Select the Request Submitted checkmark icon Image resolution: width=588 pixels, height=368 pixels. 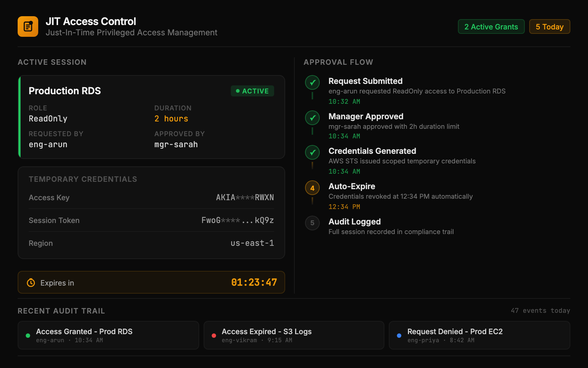click(312, 83)
